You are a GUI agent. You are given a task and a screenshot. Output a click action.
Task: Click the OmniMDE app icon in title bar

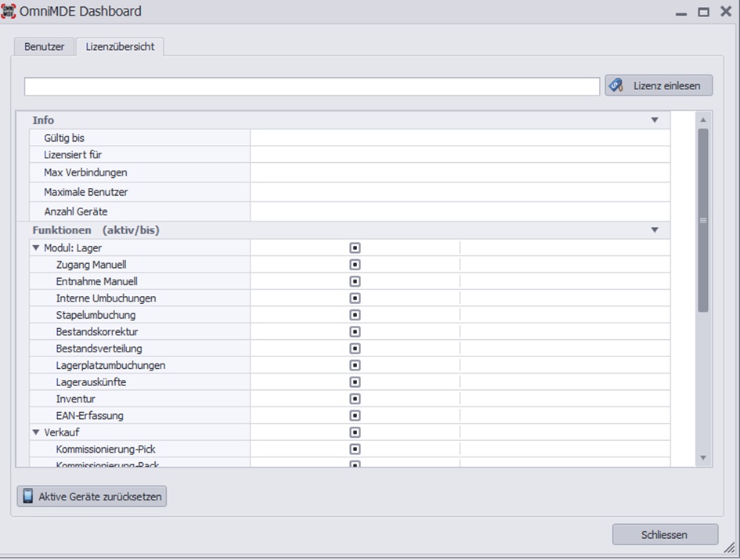point(10,12)
